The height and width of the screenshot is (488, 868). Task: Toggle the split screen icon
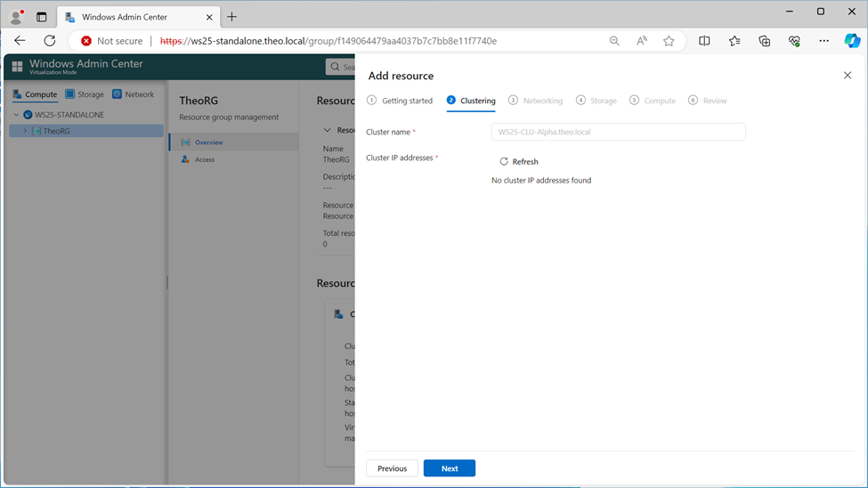pos(704,40)
